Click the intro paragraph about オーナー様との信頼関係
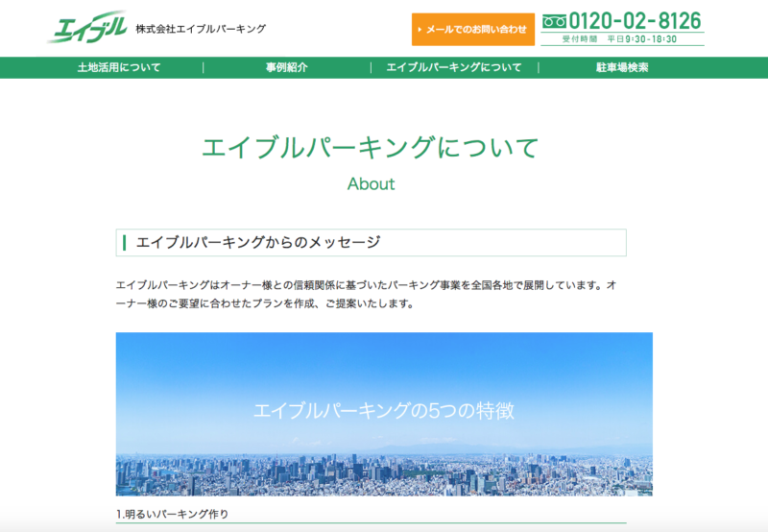The image size is (768, 532). [365, 295]
